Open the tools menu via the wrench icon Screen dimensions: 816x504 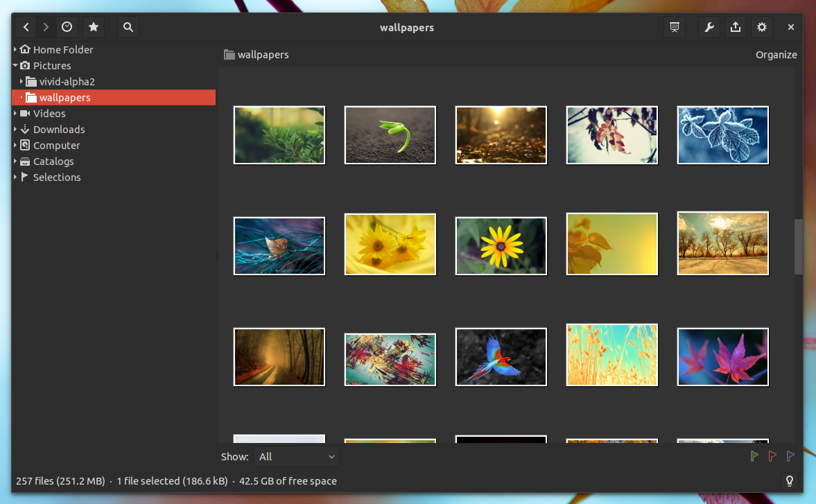(709, 27)
